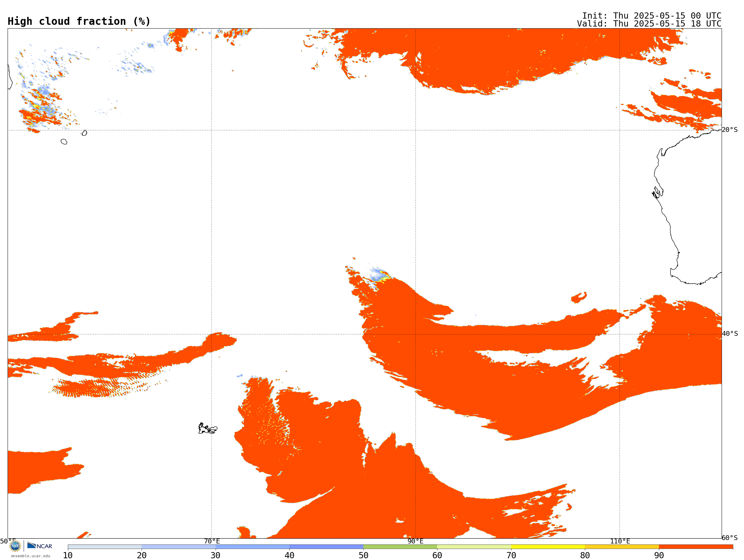Click the 50–60 green colorbar segment
This screenshot has height=560, width=744.
400,547
